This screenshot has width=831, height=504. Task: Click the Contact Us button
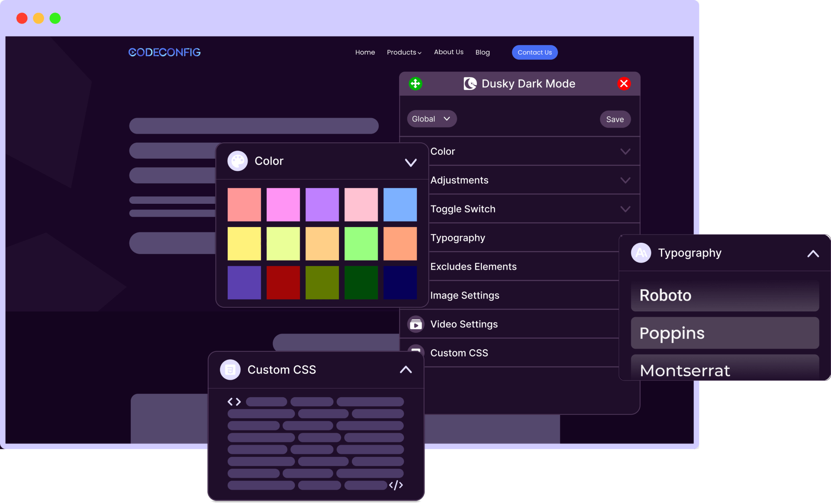pos(535,52)
